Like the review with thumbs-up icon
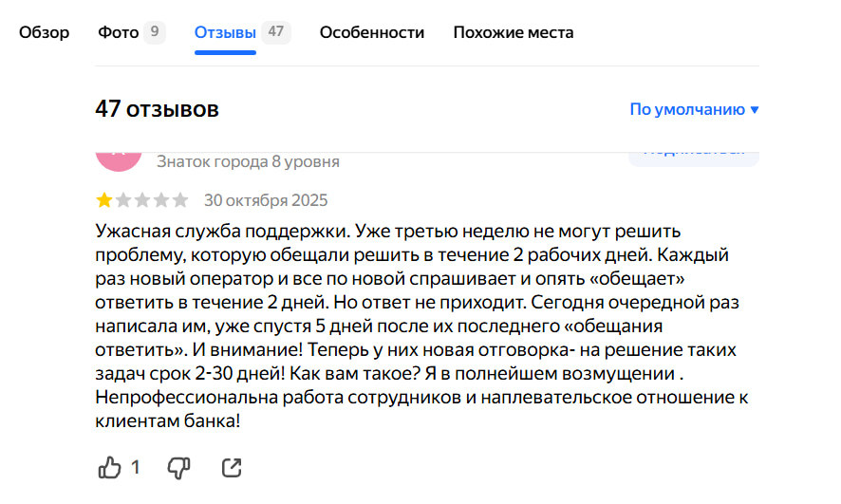The image size is (841, 504). tap(110, 467)
